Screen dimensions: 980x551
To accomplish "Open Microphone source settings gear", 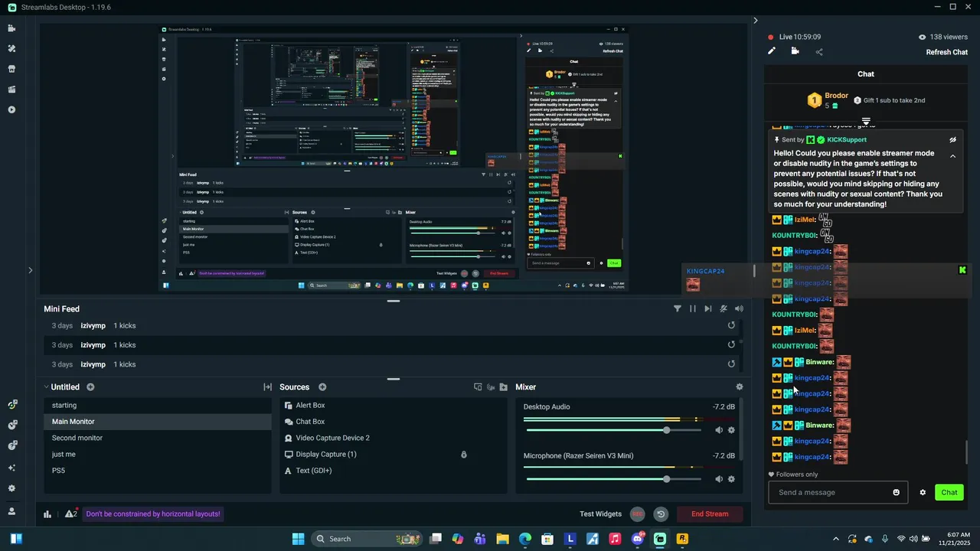I will coord(731,479).
